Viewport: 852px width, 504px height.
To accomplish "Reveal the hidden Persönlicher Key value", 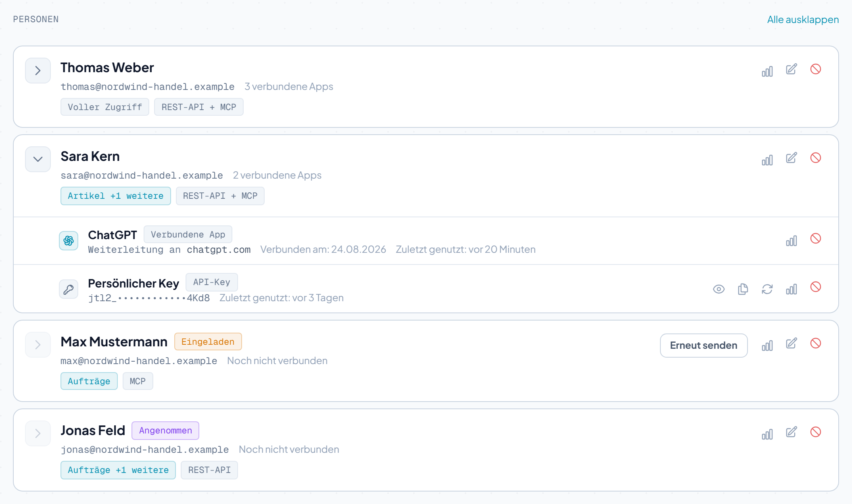I will (x=718, y=289).
